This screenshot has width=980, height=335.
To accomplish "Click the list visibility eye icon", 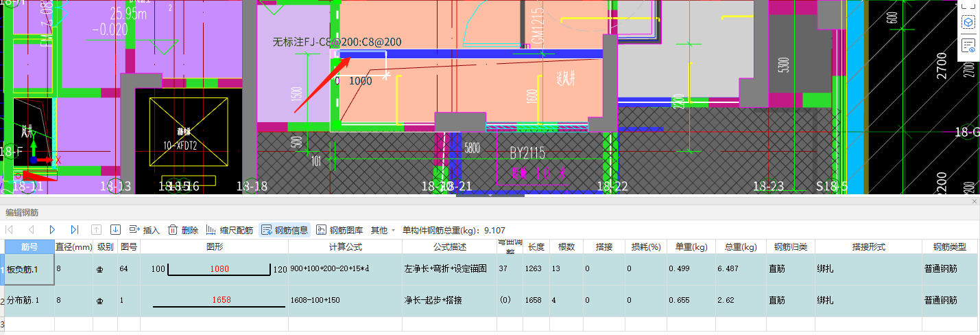I will point(968,46).
